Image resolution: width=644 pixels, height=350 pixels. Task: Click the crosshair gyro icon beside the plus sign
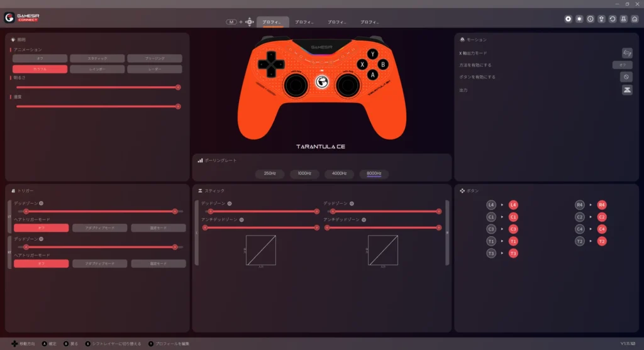(x=249, y=22)
